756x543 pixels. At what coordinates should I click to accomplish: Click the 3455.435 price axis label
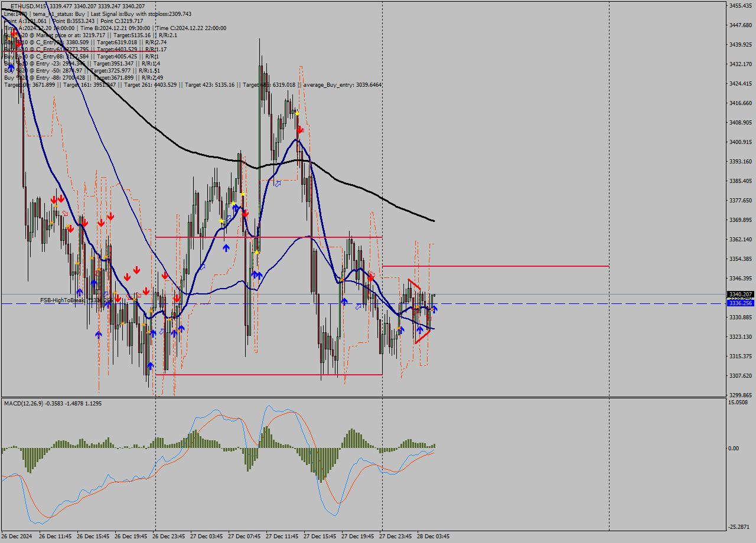pyautogui.click(x=741, y=5)
